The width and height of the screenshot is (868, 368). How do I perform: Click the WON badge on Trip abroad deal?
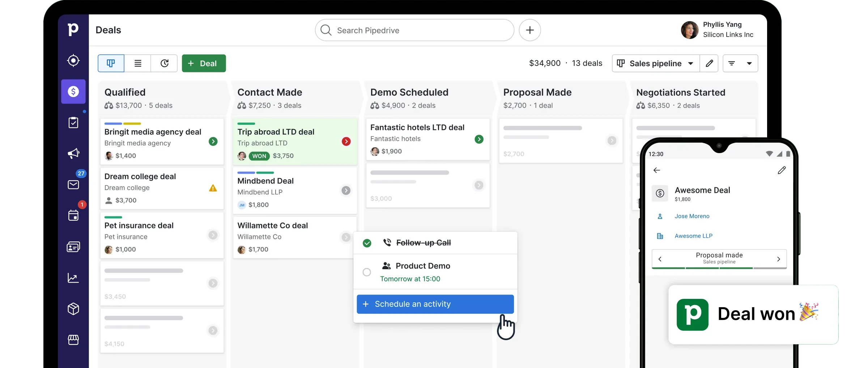pyautogui.click(x=259, y=156)
